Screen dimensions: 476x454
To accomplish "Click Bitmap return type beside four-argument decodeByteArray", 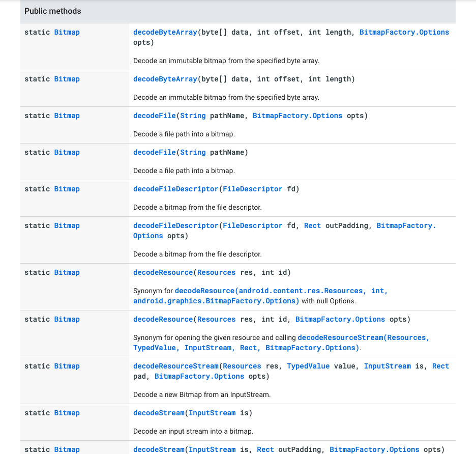I will click(67, 32).
